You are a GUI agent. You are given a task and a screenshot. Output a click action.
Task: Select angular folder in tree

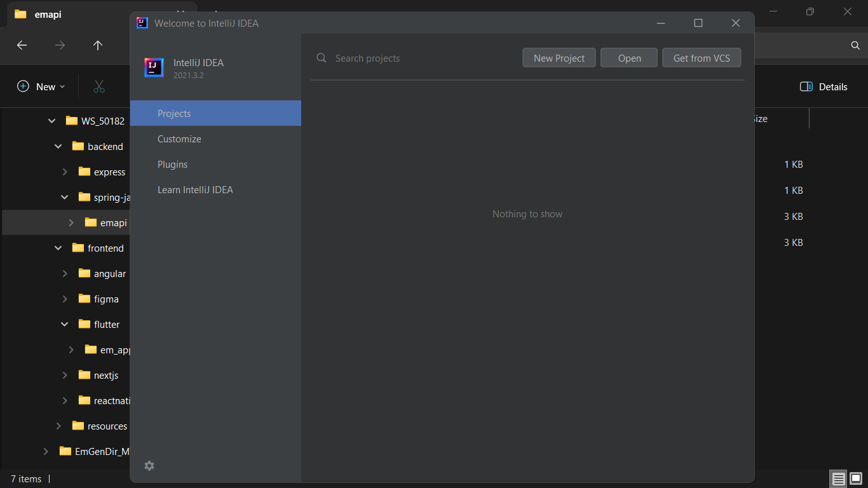(x=110, y=273)
